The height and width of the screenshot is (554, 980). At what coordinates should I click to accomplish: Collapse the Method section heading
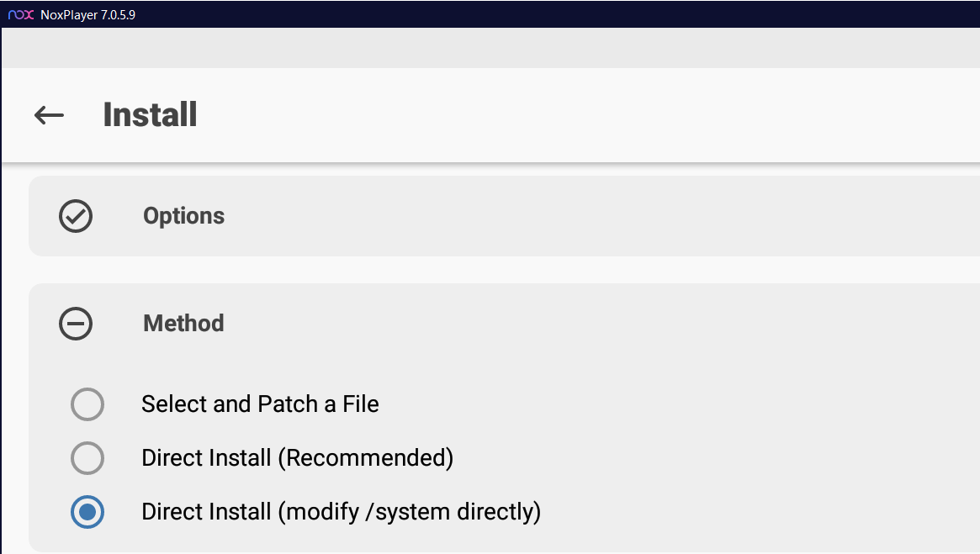click(183, 324)
